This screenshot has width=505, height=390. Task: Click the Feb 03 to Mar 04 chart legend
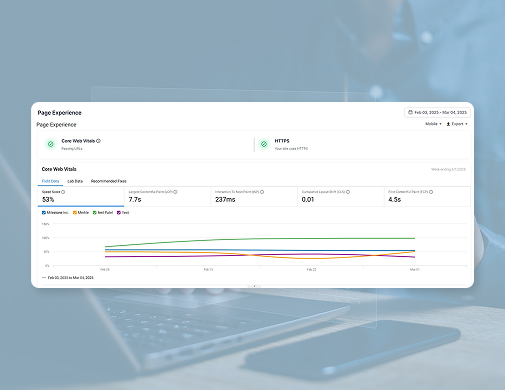[68, 278]
